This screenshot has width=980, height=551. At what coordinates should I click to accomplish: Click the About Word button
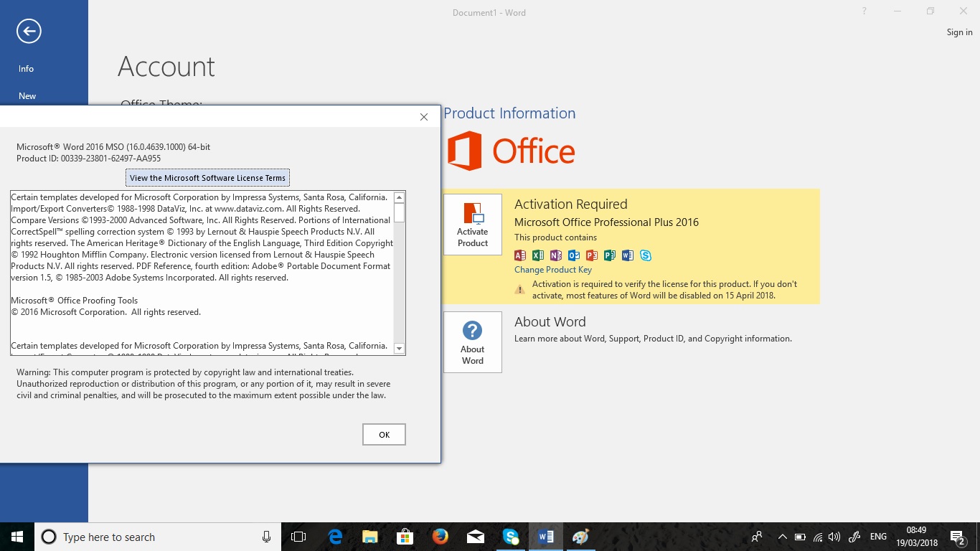pos(473,342)
